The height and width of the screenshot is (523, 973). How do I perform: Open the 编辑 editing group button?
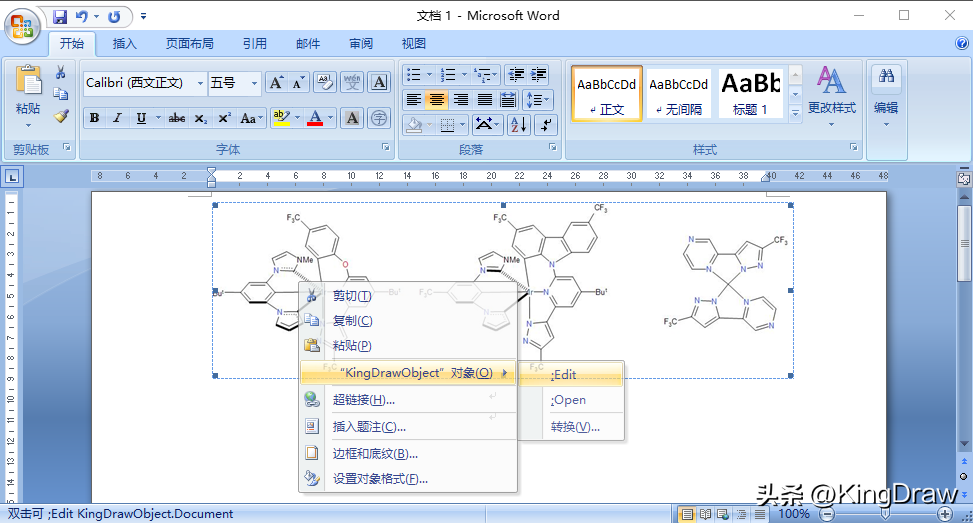coord(886,94)
